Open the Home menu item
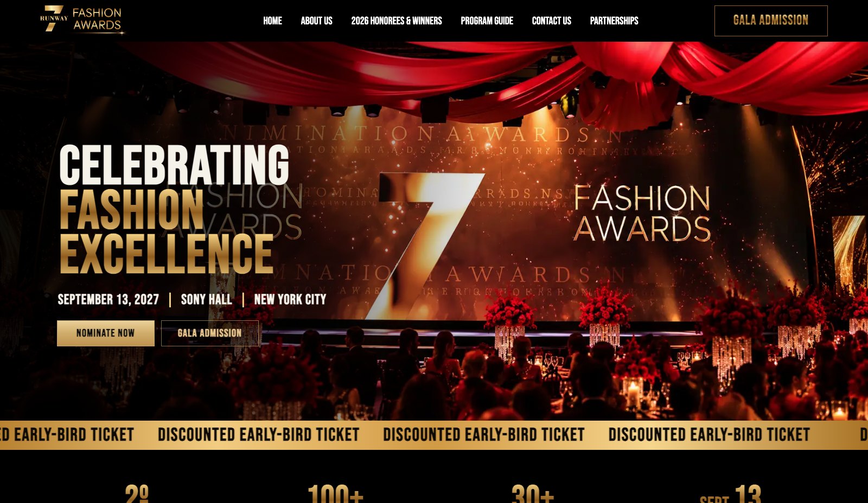 click(272, 21)
